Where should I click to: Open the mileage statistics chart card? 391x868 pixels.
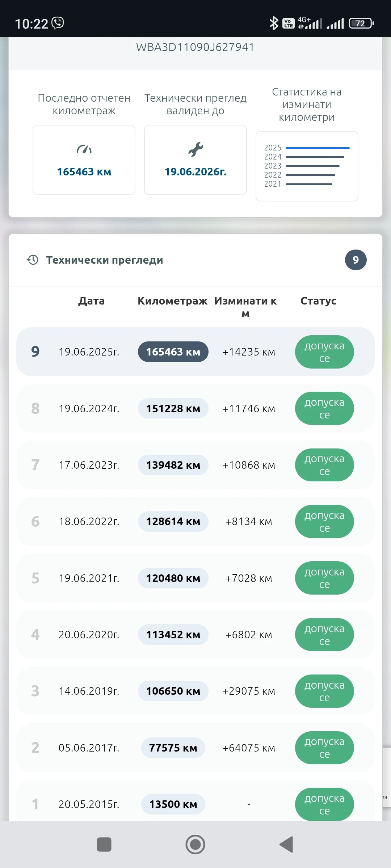[307, 166]
